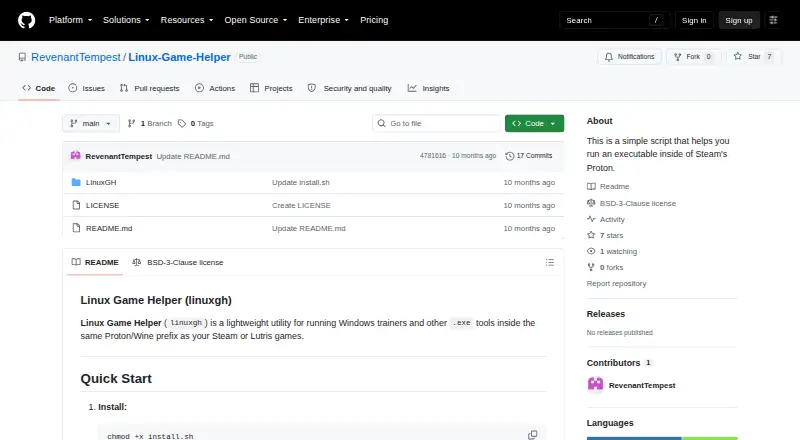
Task: Open 'Update install.sh' commit message
Action: point(301,182)
